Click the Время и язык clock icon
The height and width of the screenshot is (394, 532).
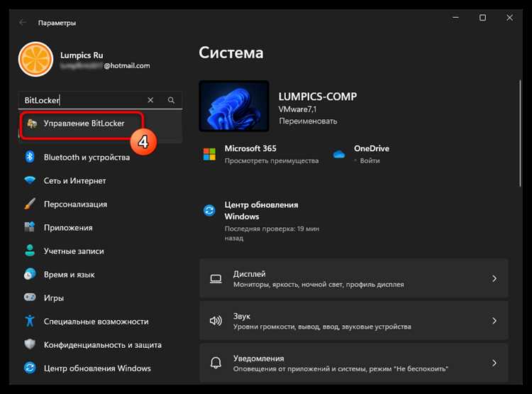(x=30, y=274)
